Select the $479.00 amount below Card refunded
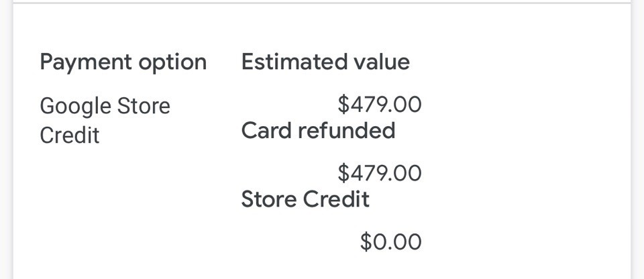Screen dimensions: 644x279 point(380,174)
